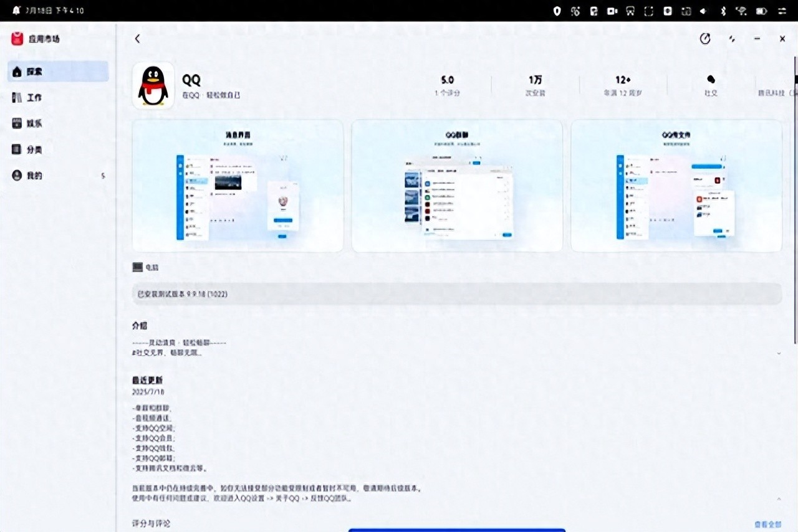This screenshot has height=532, width=798.
Task: Open the Categories (分类) page in sidebar
Action: point(59,150)
